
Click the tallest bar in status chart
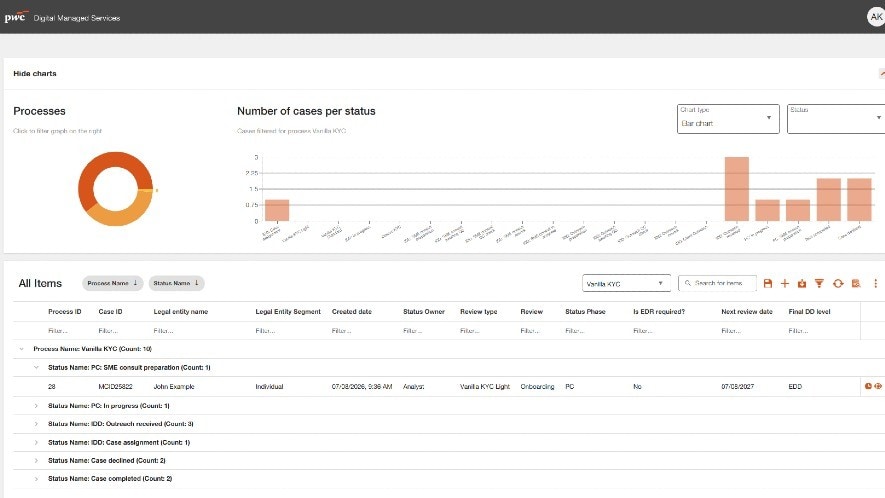click(737, 189)
